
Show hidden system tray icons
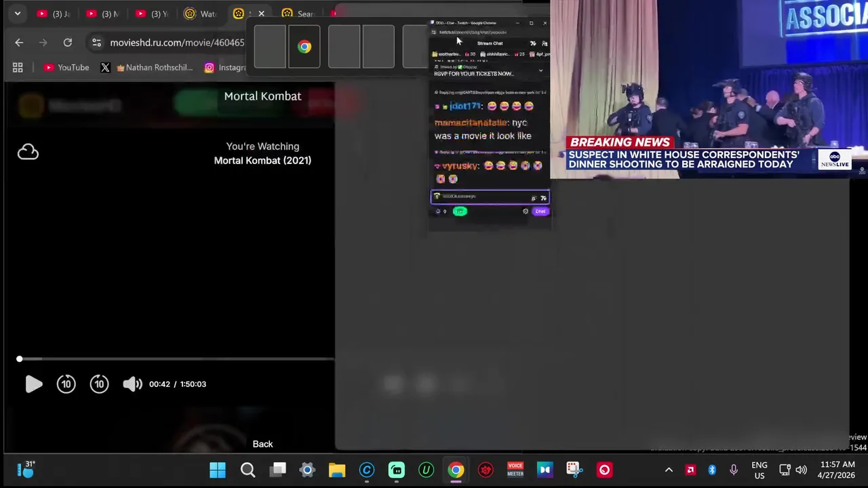point(669,470)
